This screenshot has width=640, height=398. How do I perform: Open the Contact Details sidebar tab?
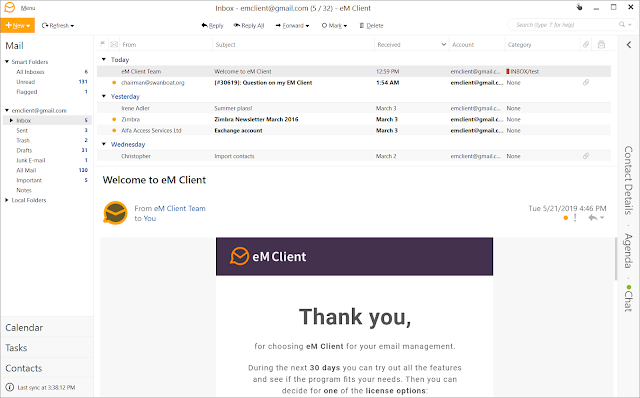coord(629,180)
